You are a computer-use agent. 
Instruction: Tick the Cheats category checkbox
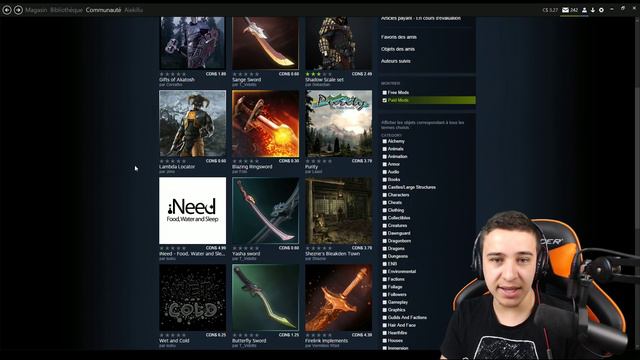tap(384, 202)
